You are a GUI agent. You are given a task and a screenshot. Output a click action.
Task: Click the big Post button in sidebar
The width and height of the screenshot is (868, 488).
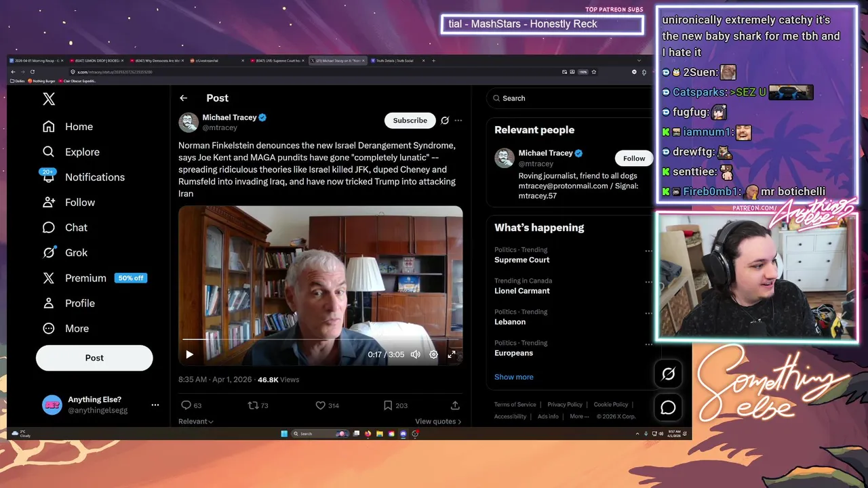click(x=94, y=358)
